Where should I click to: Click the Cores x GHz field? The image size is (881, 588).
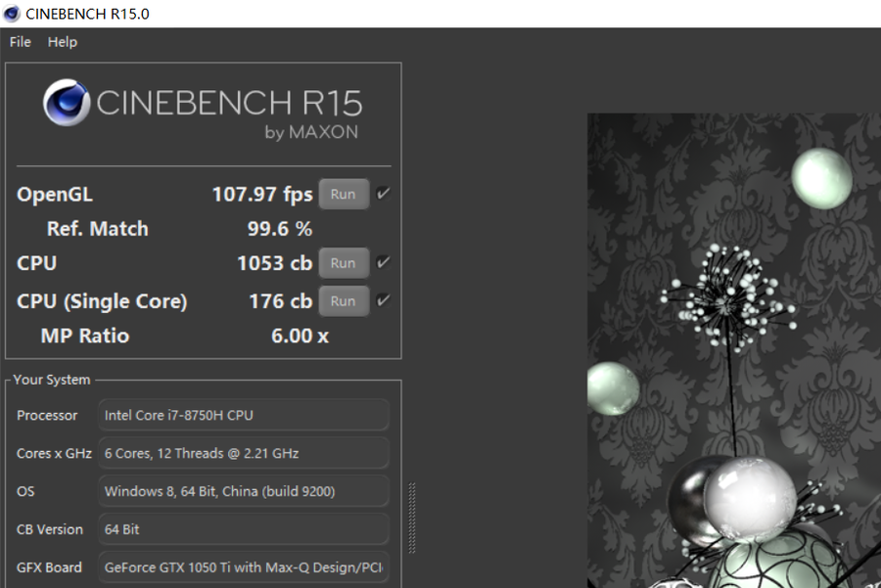click(244, 454)
